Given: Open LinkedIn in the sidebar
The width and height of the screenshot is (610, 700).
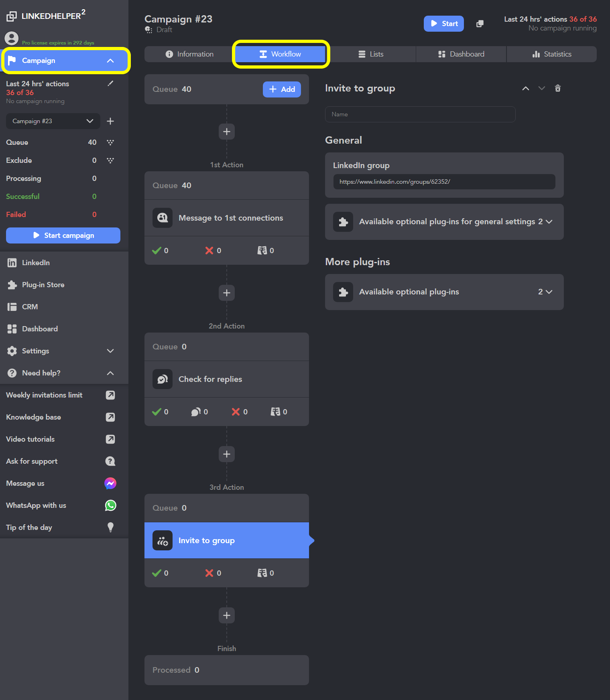Looking at the screenshot, I should (64, 263).
